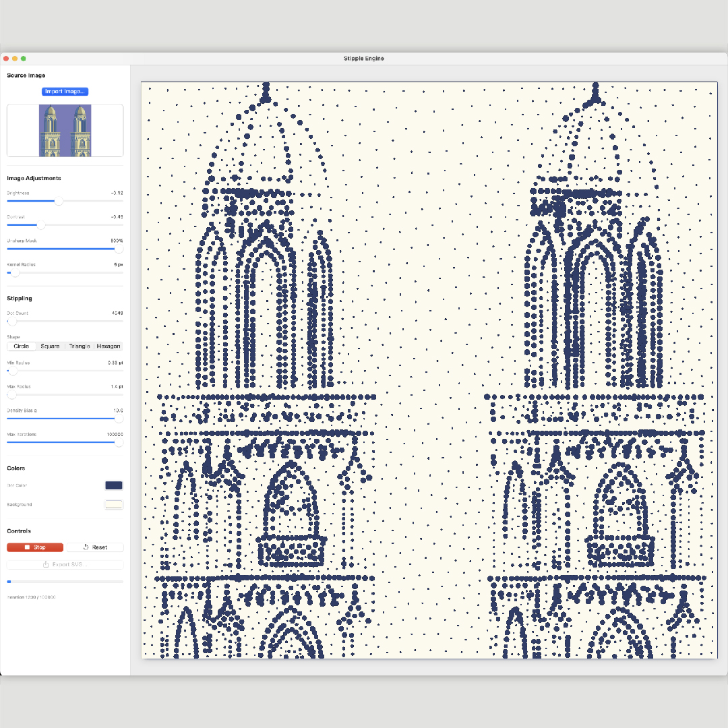Click the circular reset arrow icon
The width and height of the screenshot is (728, 728).
tap(86, 547)
